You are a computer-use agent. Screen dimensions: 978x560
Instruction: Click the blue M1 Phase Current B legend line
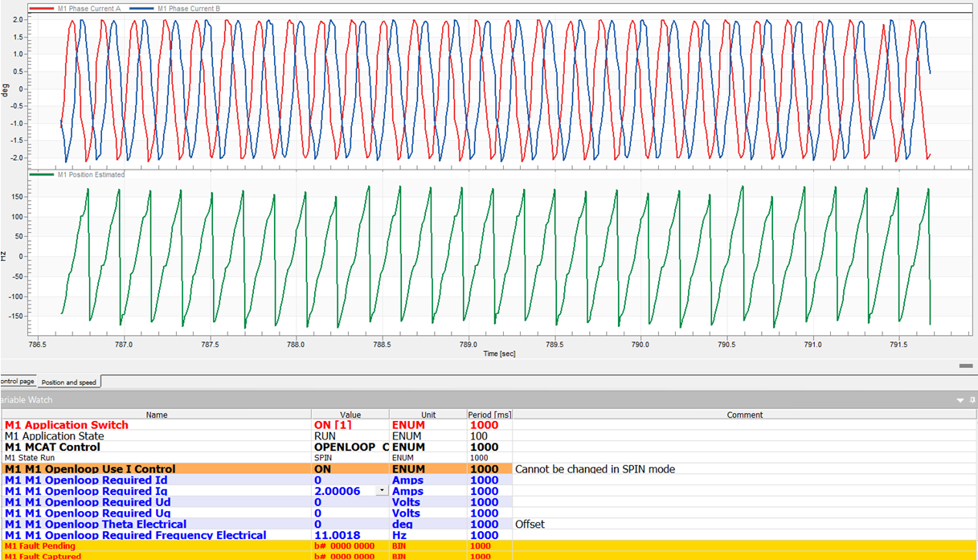[141, 9]
